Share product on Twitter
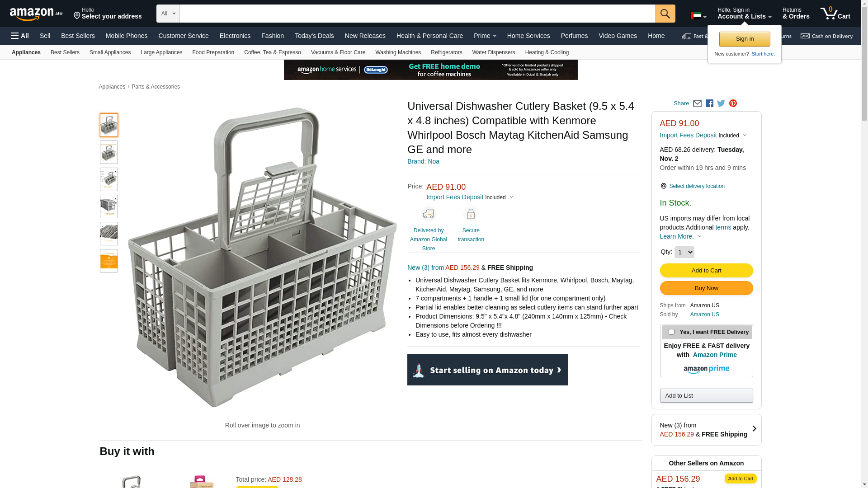Image resolution: width=868 pixels, height=488 pixels. point(721,103)
